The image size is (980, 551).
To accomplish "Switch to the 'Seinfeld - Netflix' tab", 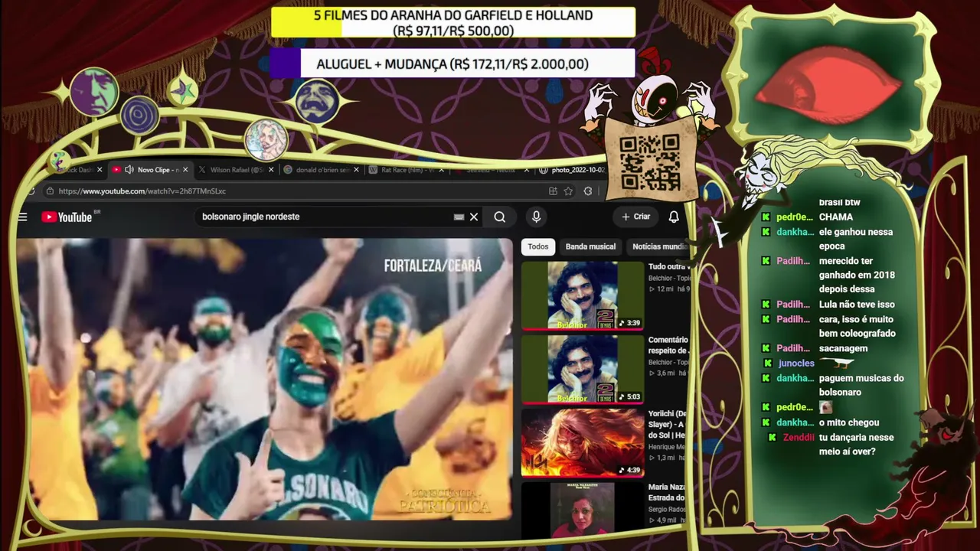I will click(490, 170).
